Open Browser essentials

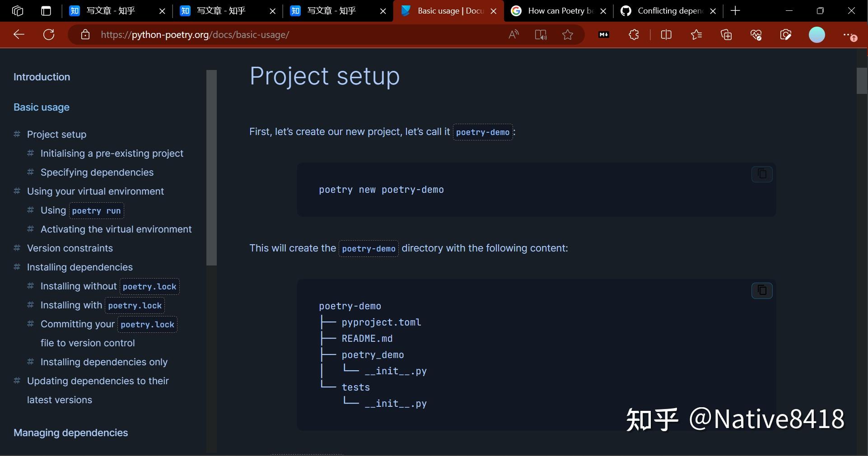click(x=756, y=35)
